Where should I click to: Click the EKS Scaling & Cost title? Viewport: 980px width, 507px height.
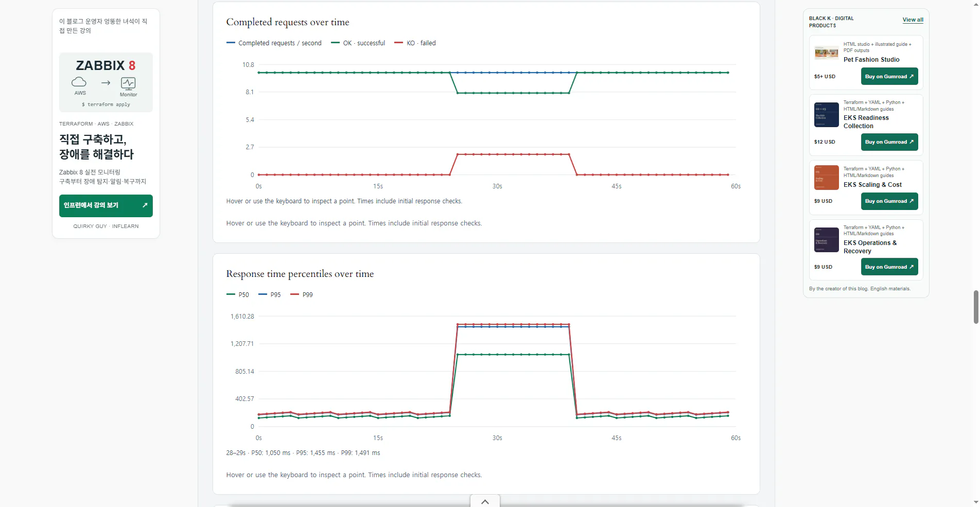[x=872, y=185]
